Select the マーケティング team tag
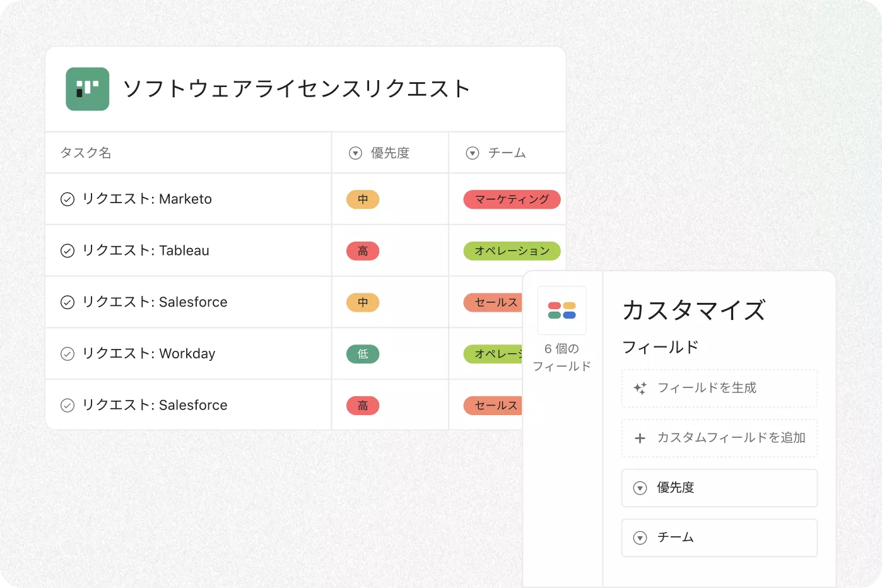882x588 pixels. coord(512,199)
